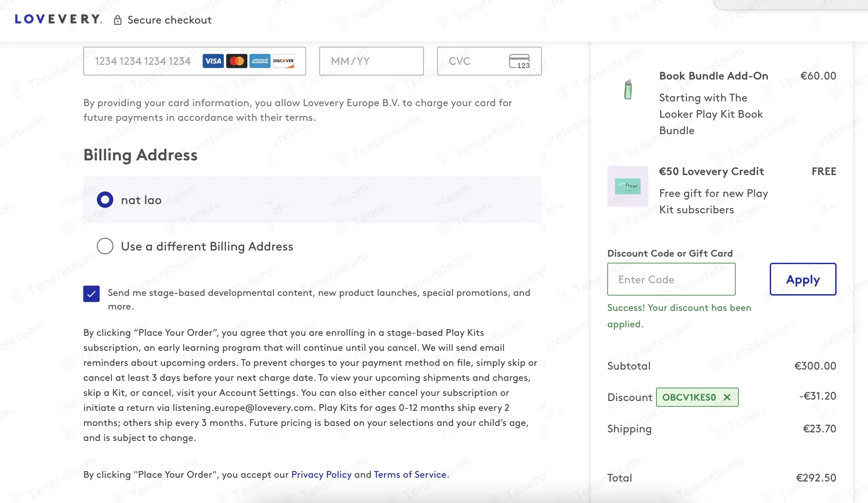Click the Looker Play Kit Book Bundle description
Viewport: 868px width, 503px height.
tap(711, 114)
